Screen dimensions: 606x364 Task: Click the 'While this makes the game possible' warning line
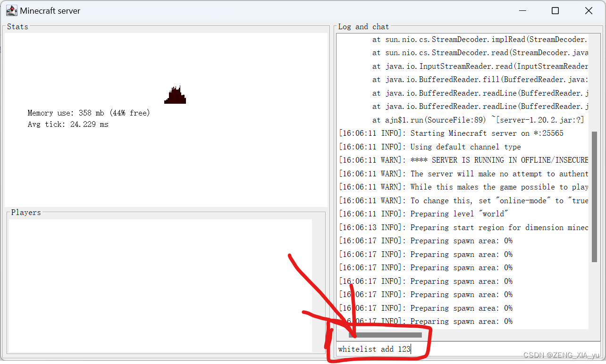[463, 187]
